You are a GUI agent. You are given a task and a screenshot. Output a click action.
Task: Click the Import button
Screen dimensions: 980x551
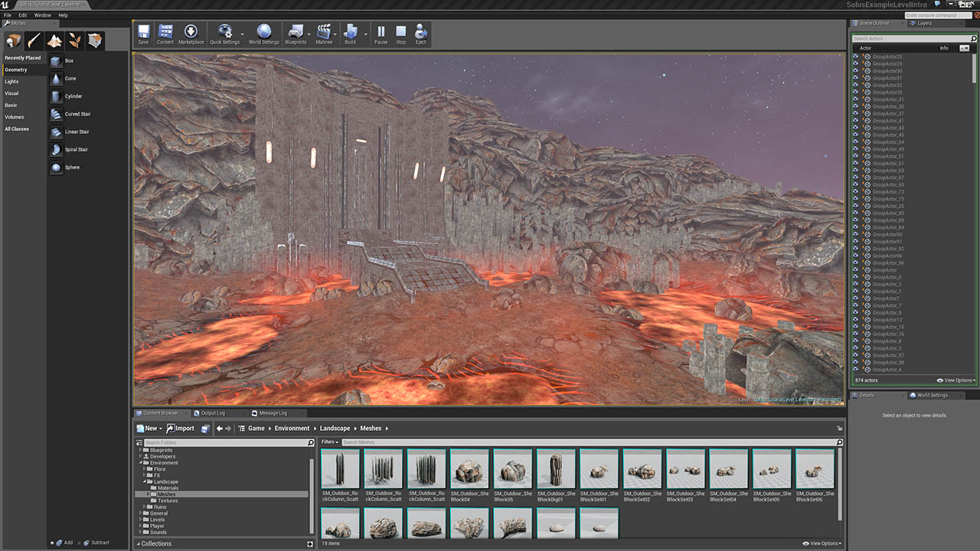tap(181, 429)
